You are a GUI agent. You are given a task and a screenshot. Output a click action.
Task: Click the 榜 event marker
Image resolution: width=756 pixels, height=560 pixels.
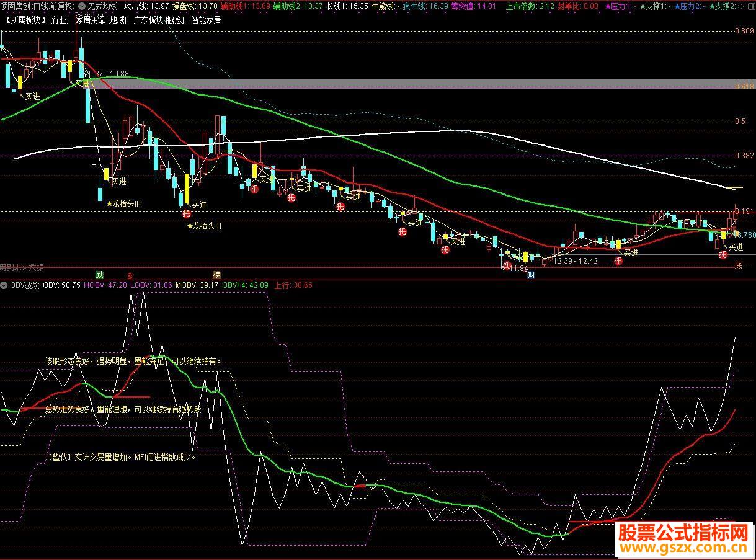pos(216,274)
